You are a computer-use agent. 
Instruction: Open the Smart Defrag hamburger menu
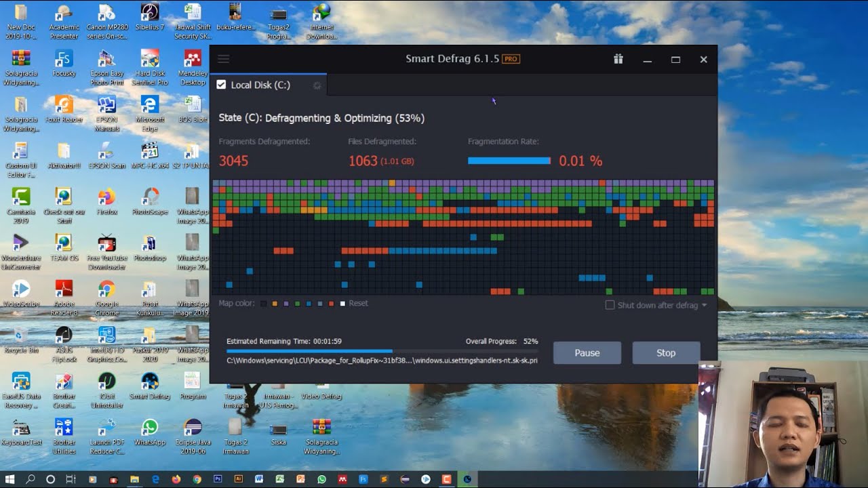pyautogui.click(x=223, y=59)
